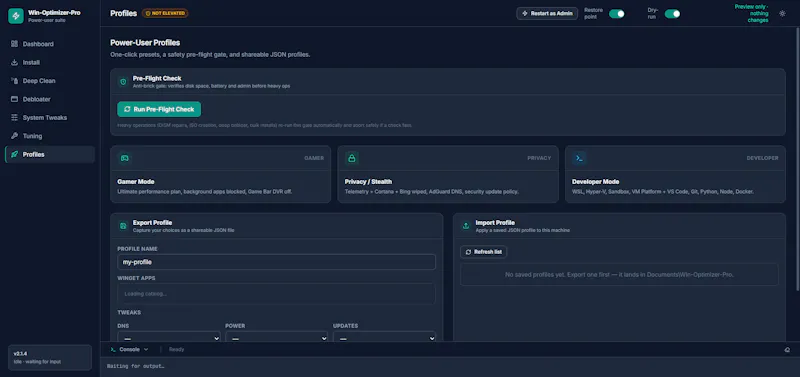Collapse the Console panel chevron

tap(146, 349)
